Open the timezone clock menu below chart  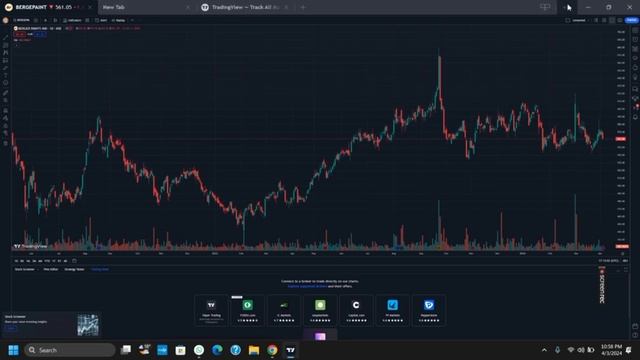point(609,260)
